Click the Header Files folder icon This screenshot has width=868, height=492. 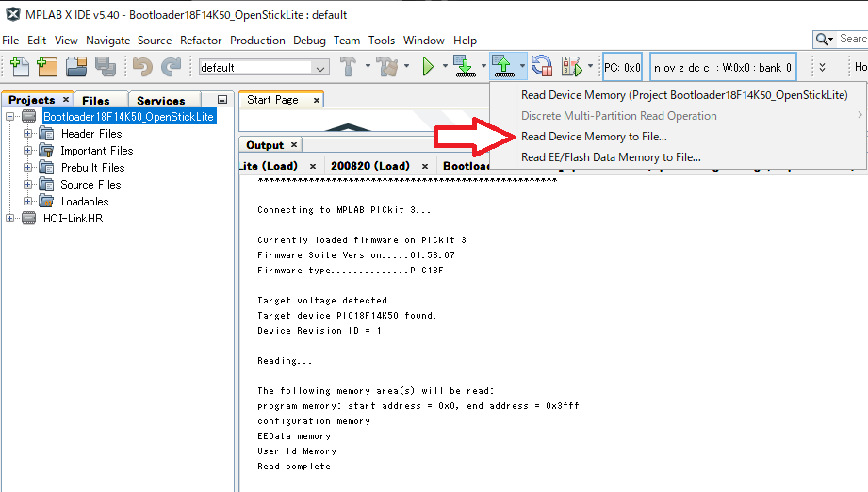click(46, 134)
